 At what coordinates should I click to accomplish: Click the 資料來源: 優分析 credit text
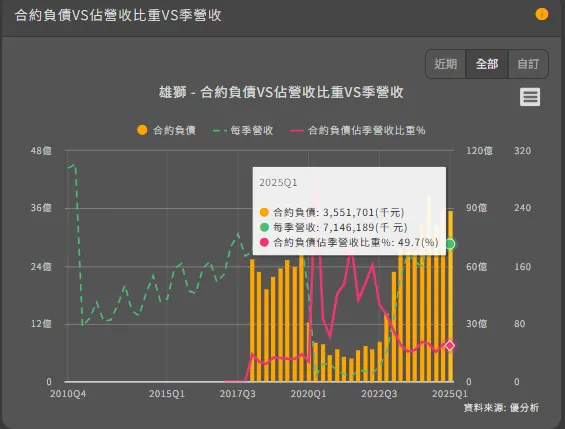[501, 408]
